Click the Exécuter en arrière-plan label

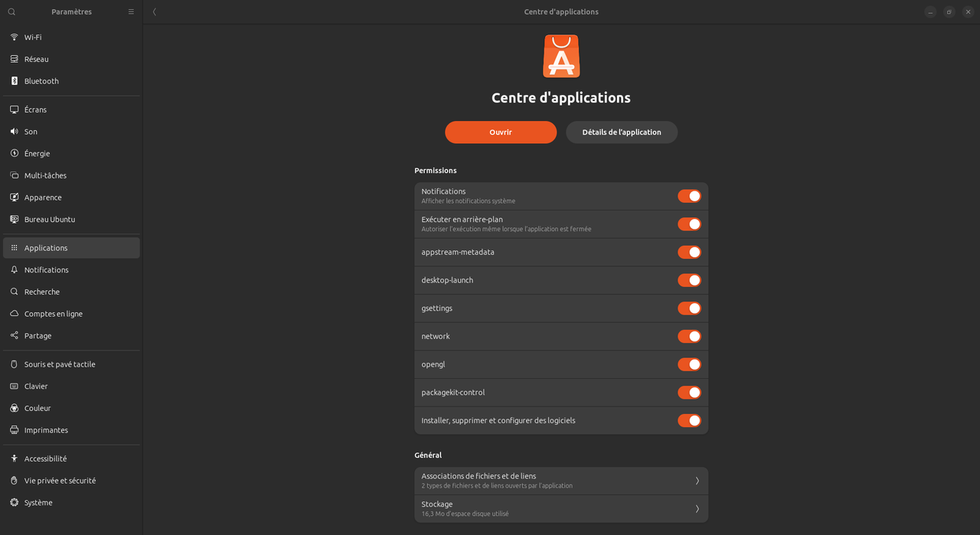click(462, 220)
